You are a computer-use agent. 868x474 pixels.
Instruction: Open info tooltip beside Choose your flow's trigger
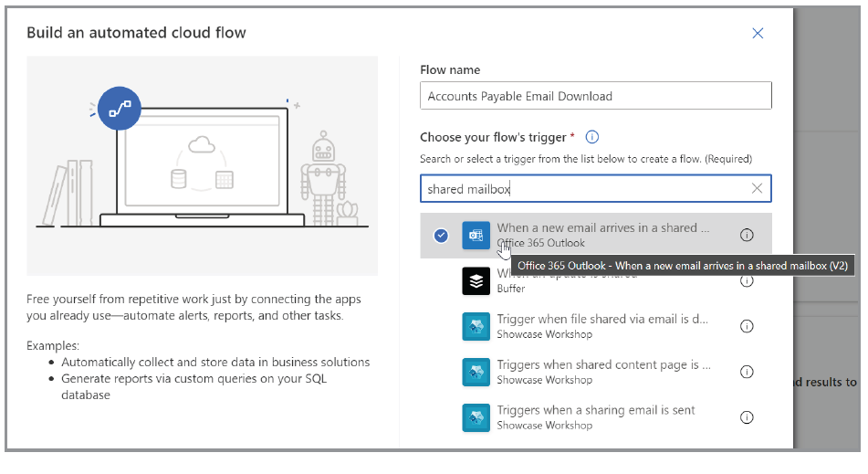591,137
